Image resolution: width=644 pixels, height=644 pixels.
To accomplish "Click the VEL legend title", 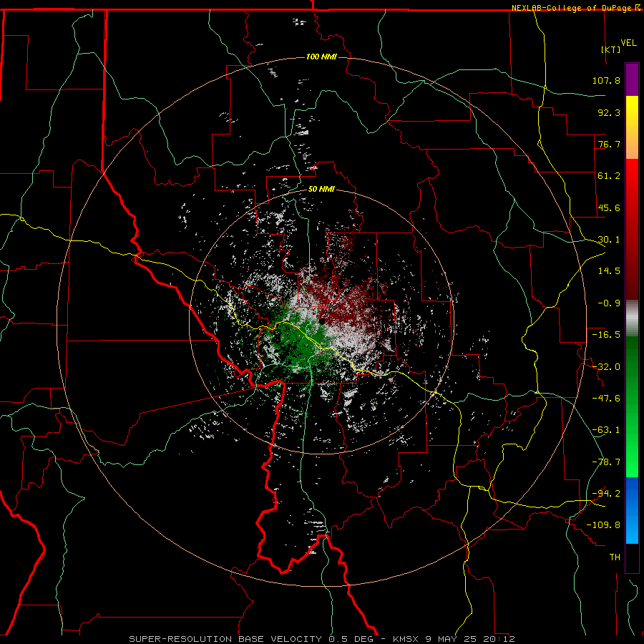I will (x=628, y=43).
